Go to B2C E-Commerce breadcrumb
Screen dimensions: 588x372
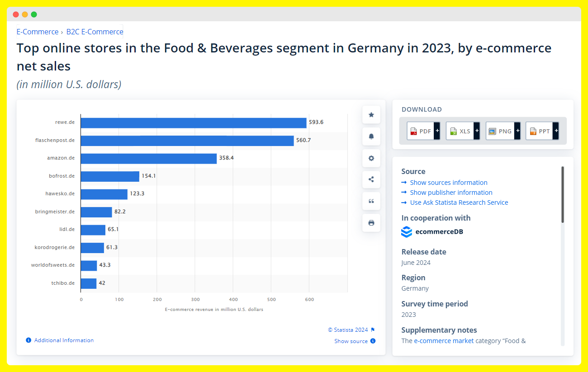click(95, 32)
